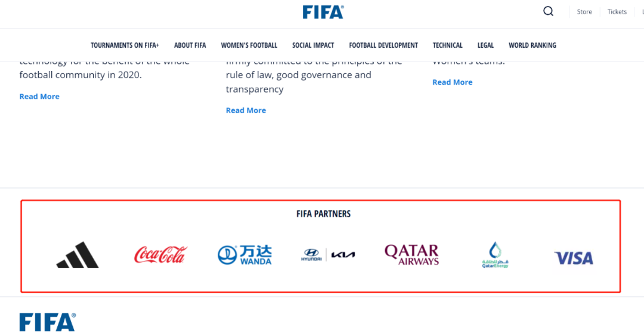Select Women's Football navigation item
This screenshot has height=332, width=644.
pyautogui.click(x=249, y=45)
